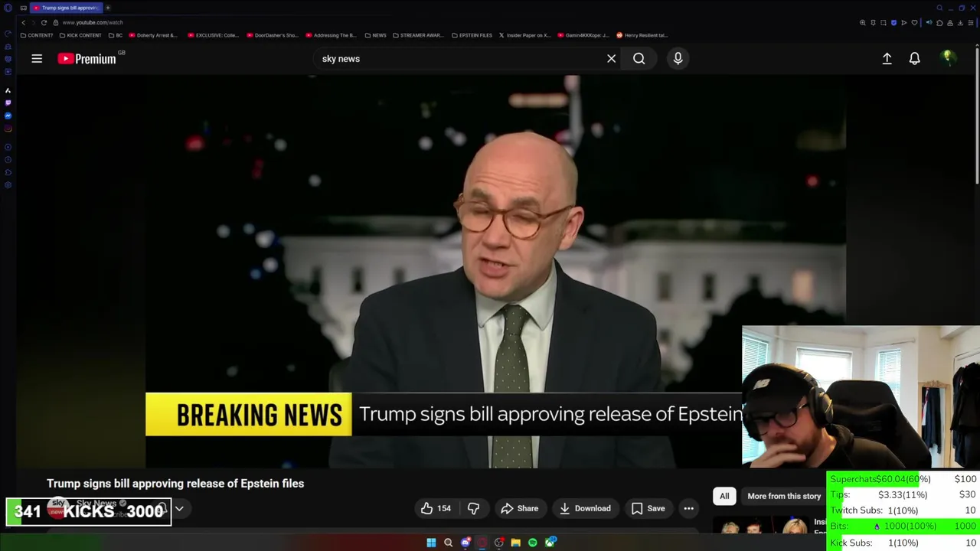Viewport: 980px width, 551px height.
Task: Open the account avatar menu
Action: 948,58
